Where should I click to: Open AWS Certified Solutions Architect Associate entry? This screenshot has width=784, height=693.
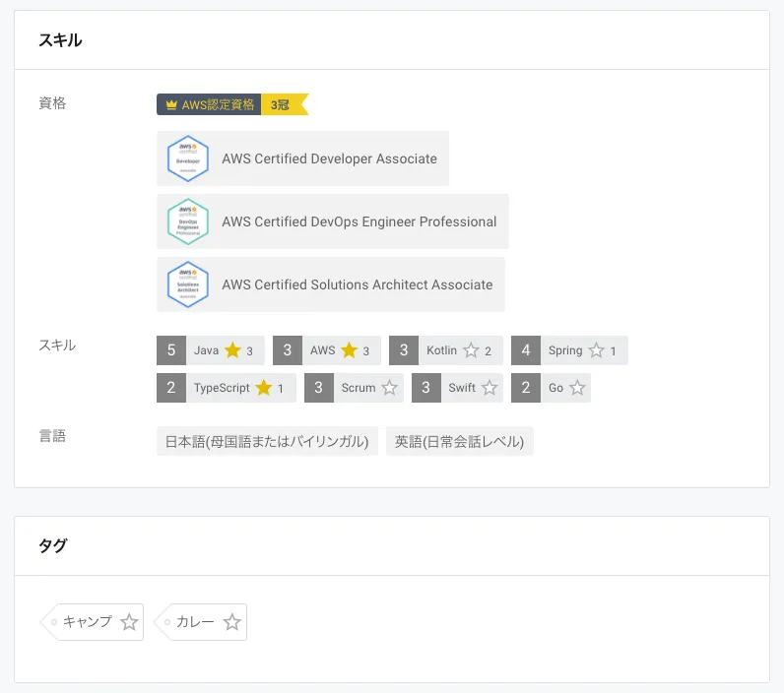[331, 284]
